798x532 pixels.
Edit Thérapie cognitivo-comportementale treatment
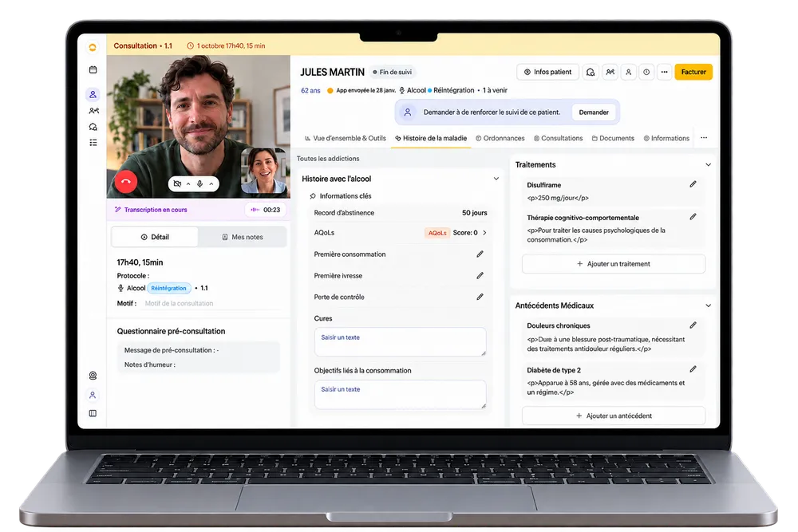pos(693,217)
